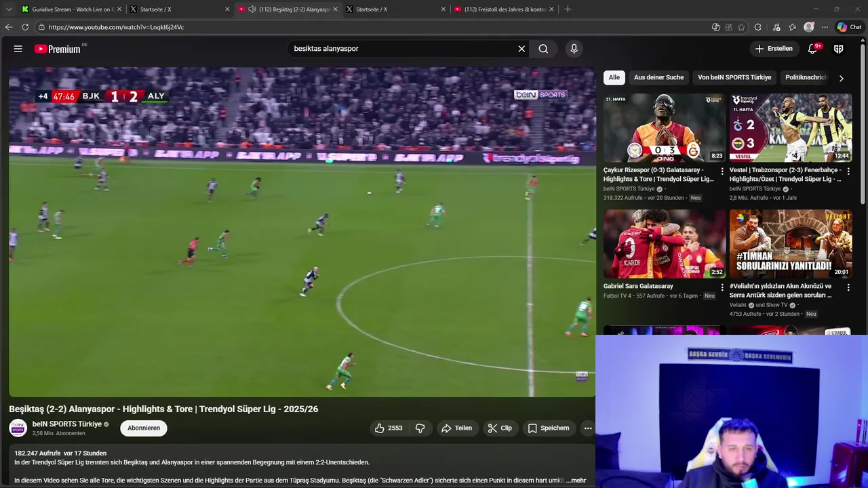Dislike the video with thumbs down
This screenshot has width=868, height=488.
coord(420,428)
